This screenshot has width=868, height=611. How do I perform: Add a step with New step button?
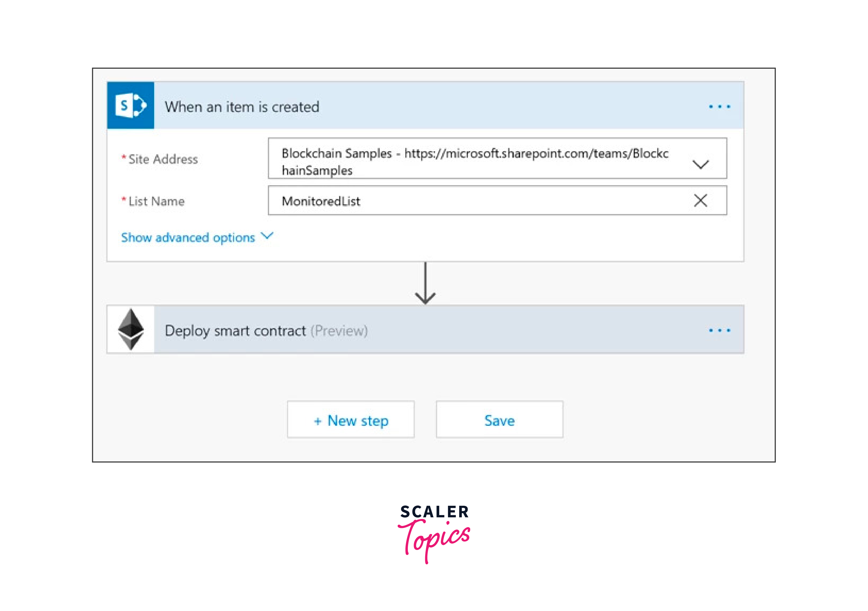click(x=351, y=420)
